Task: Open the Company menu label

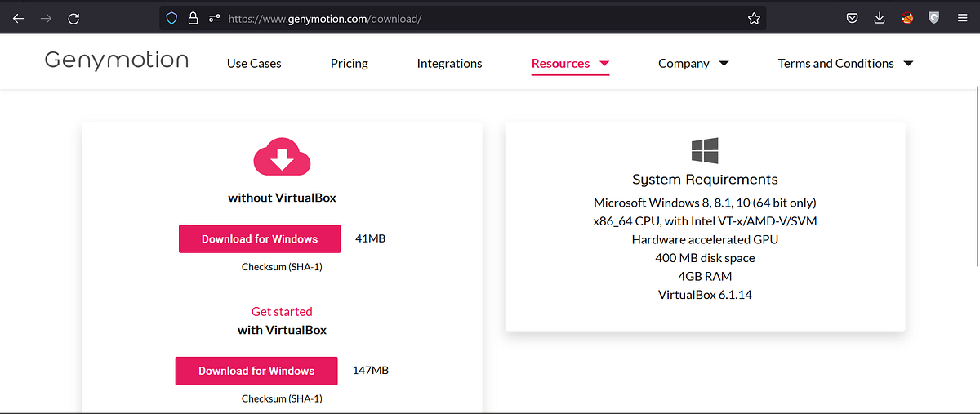Action: 684,63
